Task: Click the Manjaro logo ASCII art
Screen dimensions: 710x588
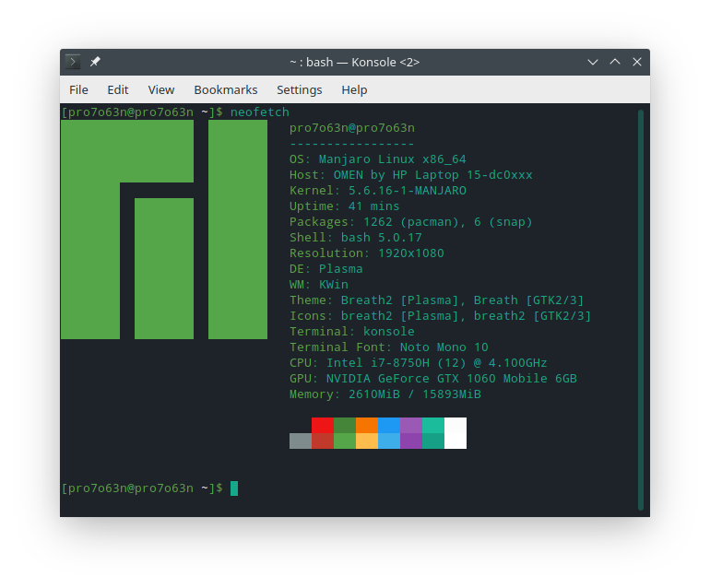Action: [164, 229]
